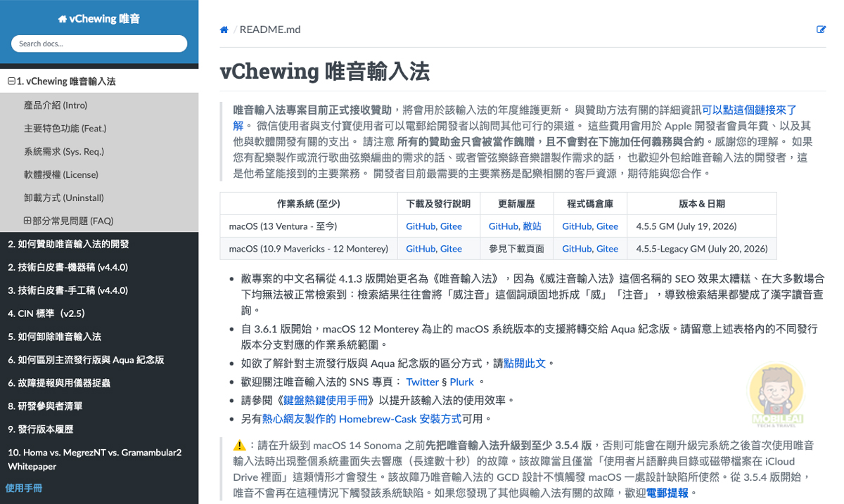Click Gitee download link in macOS 13 Ventura row
844x504 pixels.
point(451,226)
